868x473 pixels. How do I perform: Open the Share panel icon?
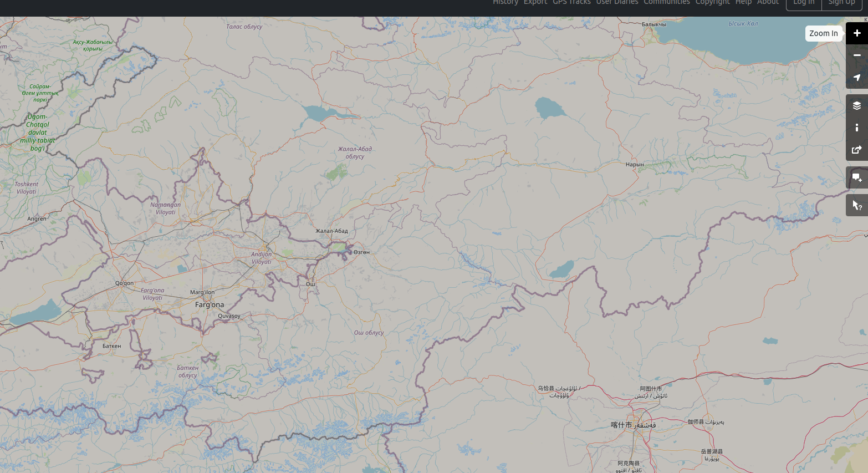tap(856, 150)
